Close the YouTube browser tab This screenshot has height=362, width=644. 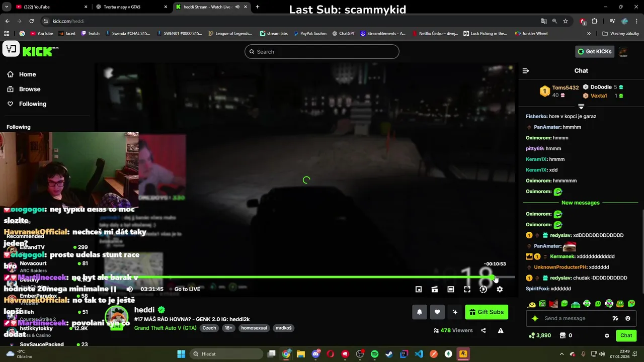(x=86, y=7)
